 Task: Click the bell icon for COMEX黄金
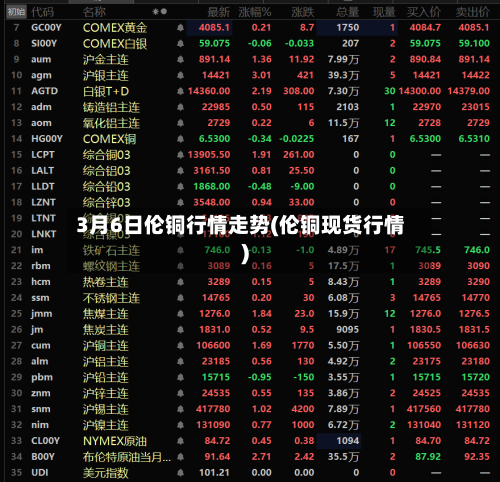pyautogui.click(x=180, y=28)
